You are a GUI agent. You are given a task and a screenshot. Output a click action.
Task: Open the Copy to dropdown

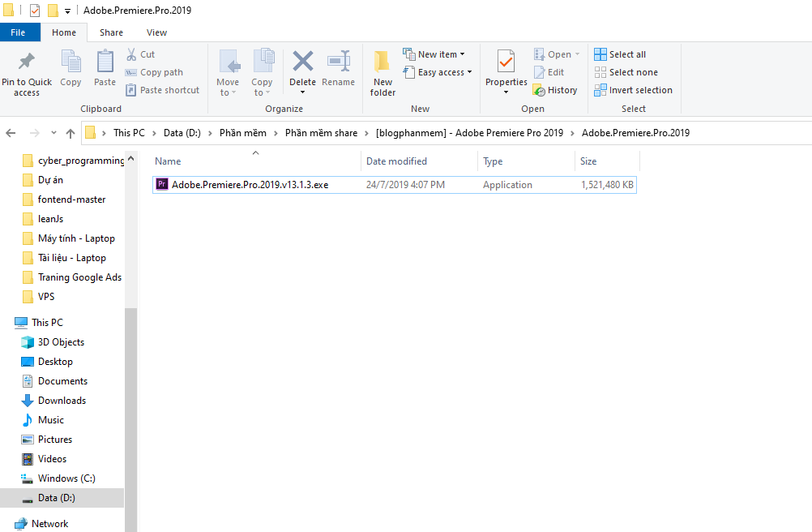262,72
